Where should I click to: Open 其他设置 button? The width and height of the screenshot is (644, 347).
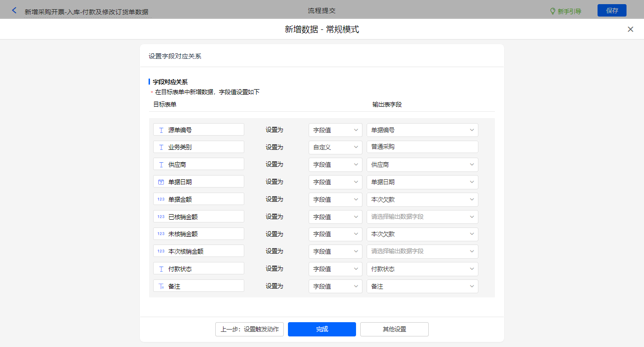pos(394,329)
